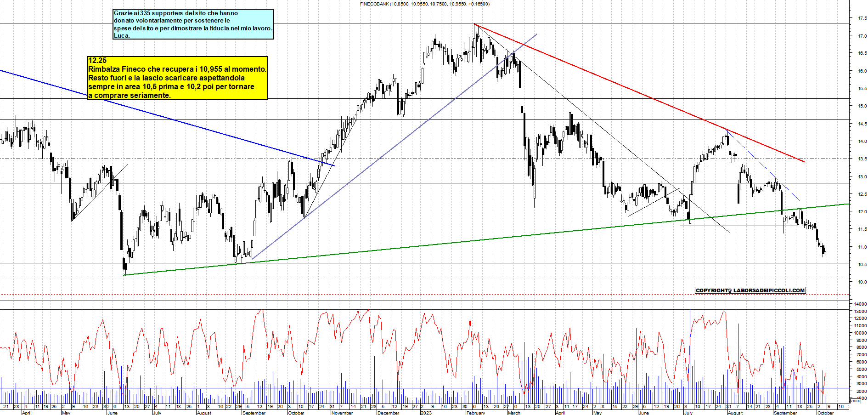The image size is (868, 415).
Task: Click the 11.5 price axis label
Action: point(862,229)
